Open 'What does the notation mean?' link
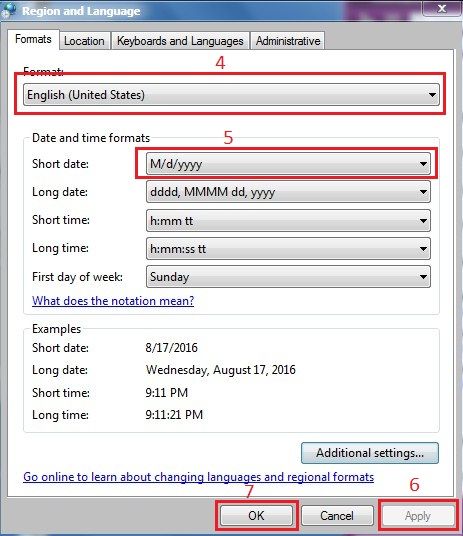This screenshot has height=536, width=463. point(113,301)
